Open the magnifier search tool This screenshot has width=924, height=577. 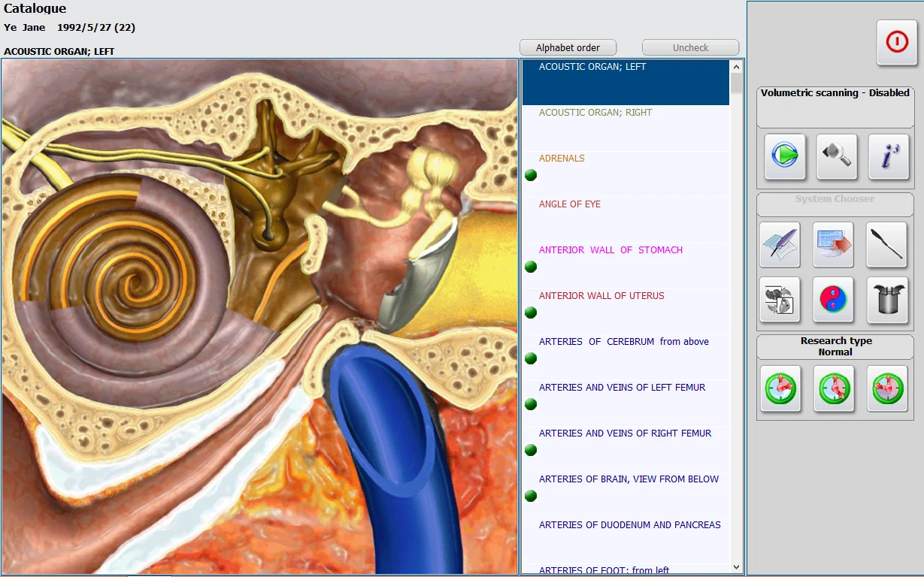(836, 156)
